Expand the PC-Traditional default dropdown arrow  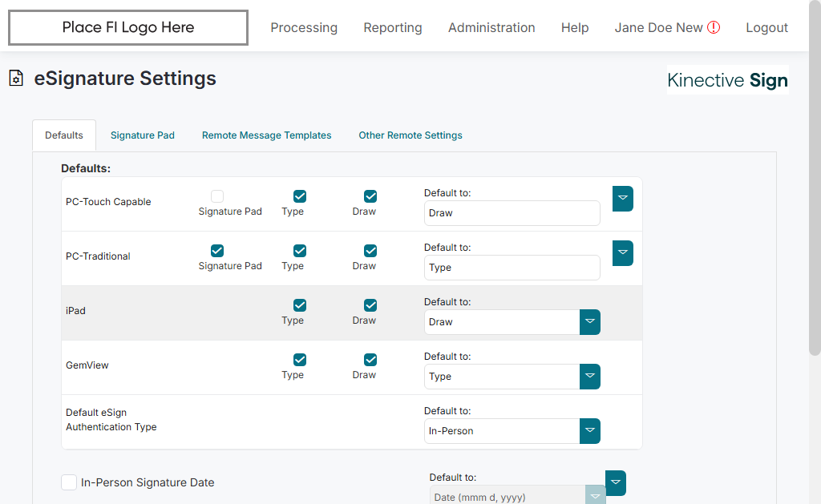point(623,253)
